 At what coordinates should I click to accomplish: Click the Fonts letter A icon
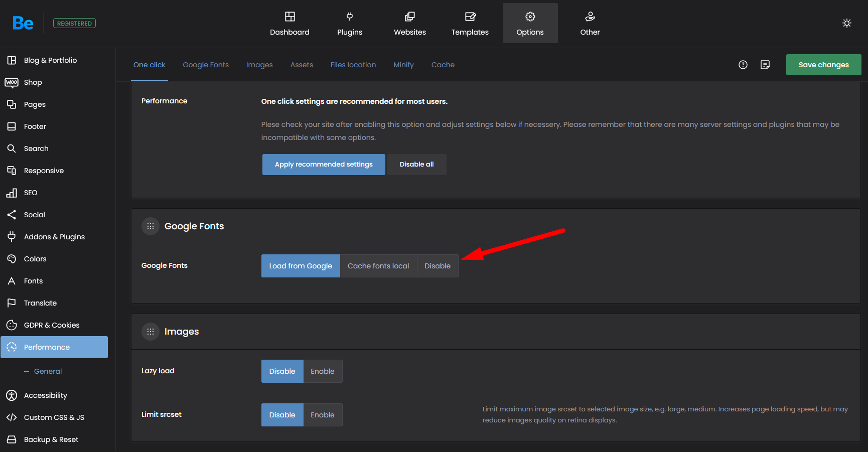tap(12, 281)
